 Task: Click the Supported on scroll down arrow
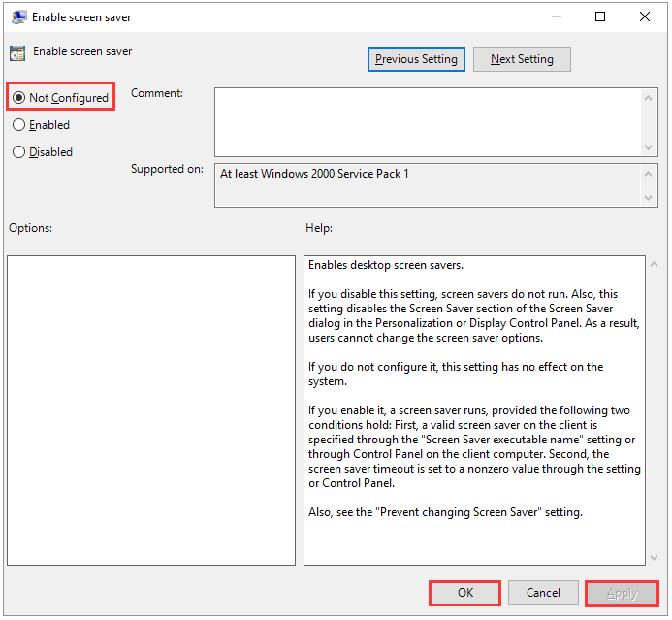click(649, 198)
